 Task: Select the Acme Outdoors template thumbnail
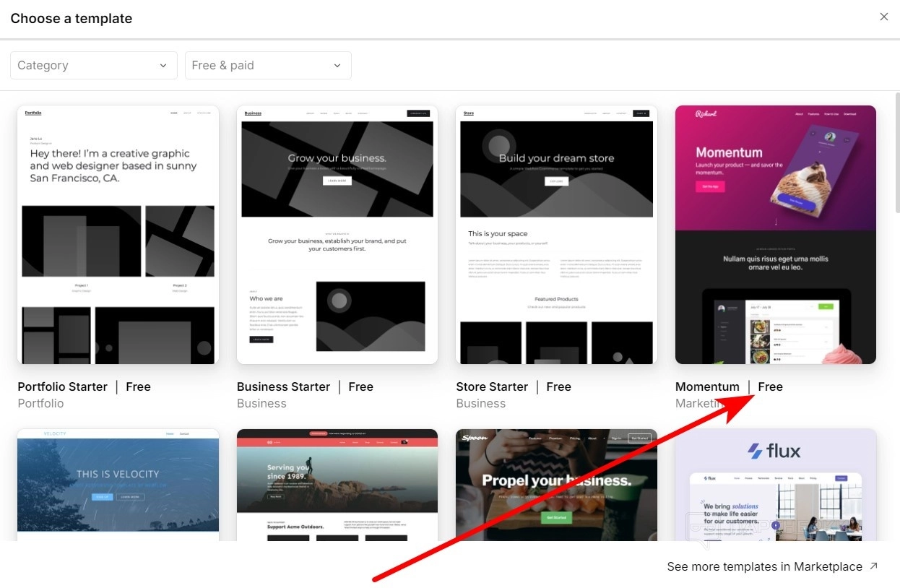tap(337, 484)
